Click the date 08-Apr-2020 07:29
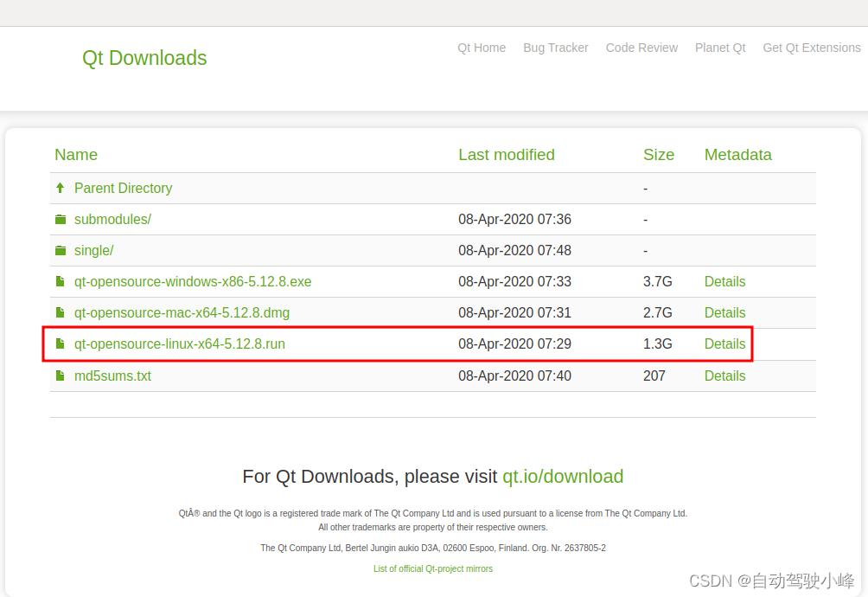This screenshot has height=597, width=868. (x=514, y=343)
